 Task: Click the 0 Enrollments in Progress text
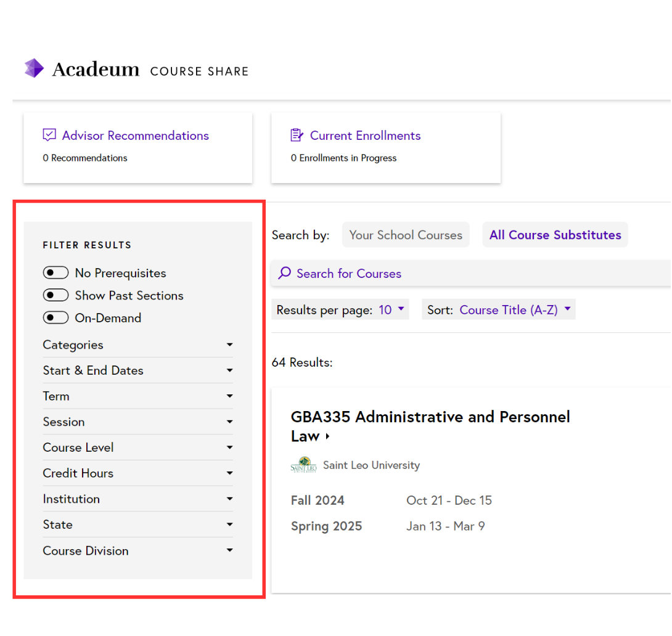pyautogui.click(x=344, y=158)
